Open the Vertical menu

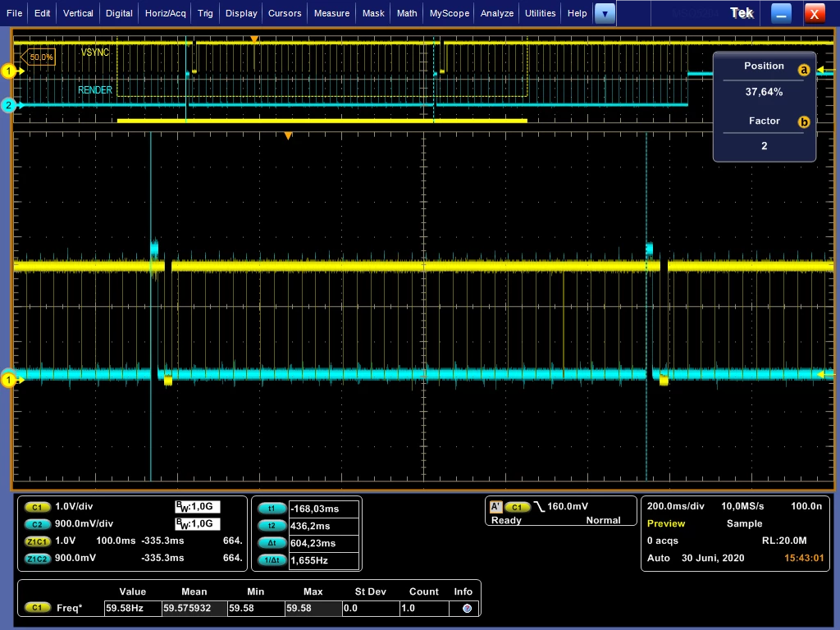click(78, 13)
